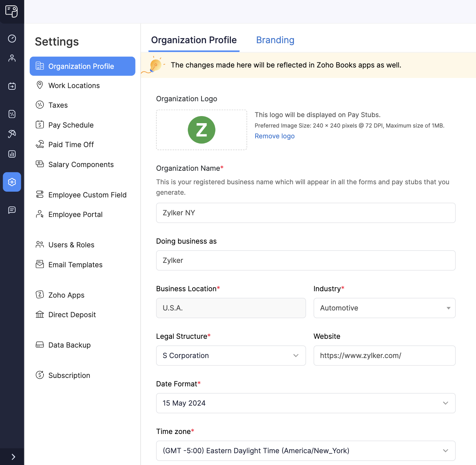Switch to the Branding tab
Image resolution: width=476 pixels, height=465 pixels.
[275, 40]
